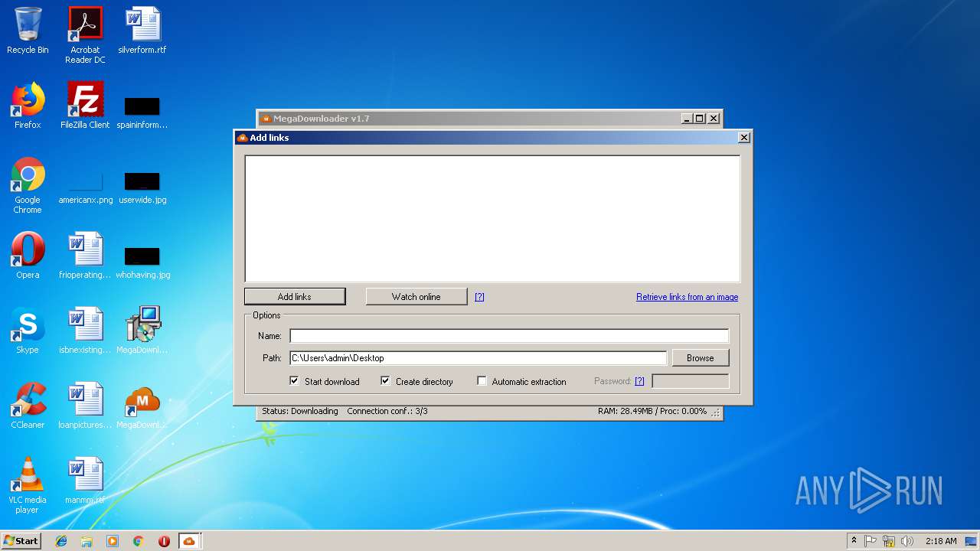Click help link next to Password
The height and width of the screenshot is (551, 980).
point(639,381)
